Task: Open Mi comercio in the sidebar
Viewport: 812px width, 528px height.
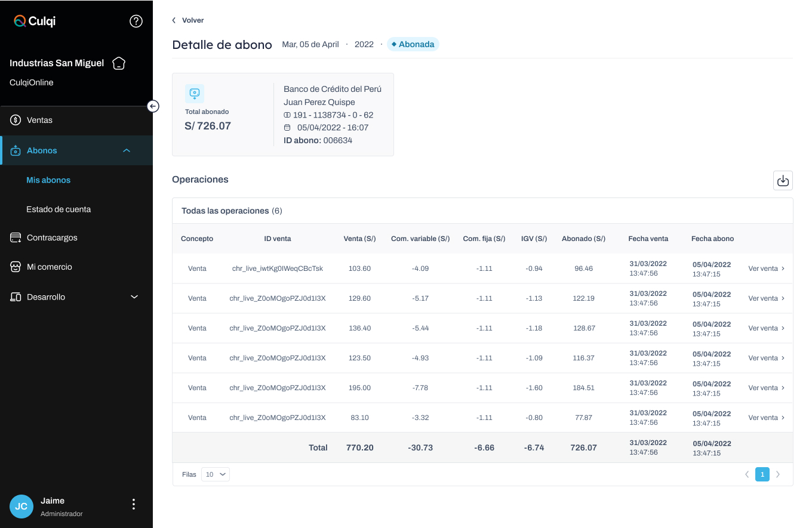Action: pos(49,267)
